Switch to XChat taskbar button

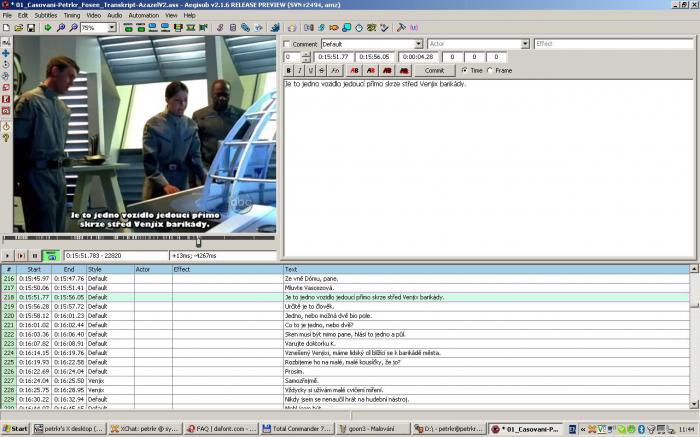point(146,429)
